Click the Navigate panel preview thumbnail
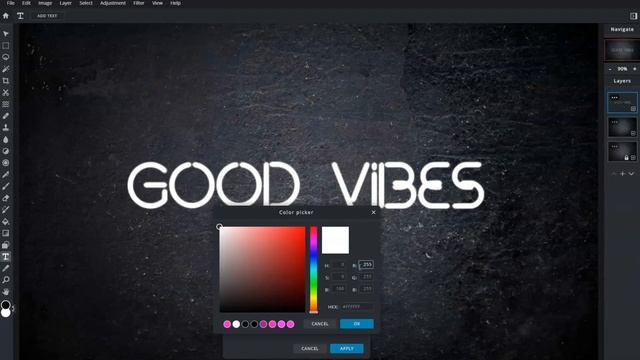 pos(622,50)
